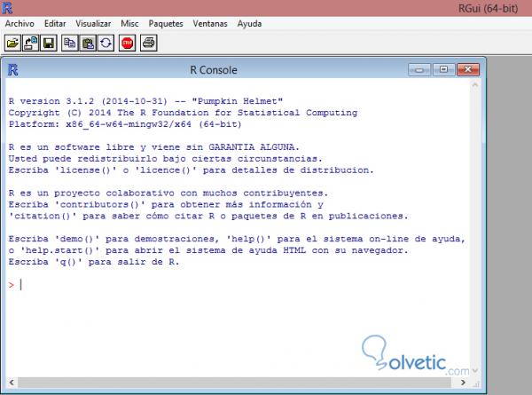
Task: Click the horizontal scroll right arrow
Action: pos(463,383)
